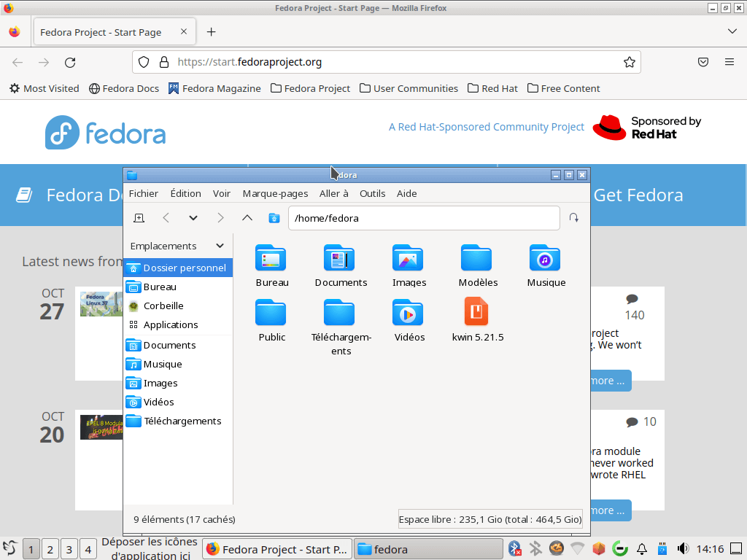Select the Public folder
Viewport: 747px width, 560px height.
click(271, 313)
